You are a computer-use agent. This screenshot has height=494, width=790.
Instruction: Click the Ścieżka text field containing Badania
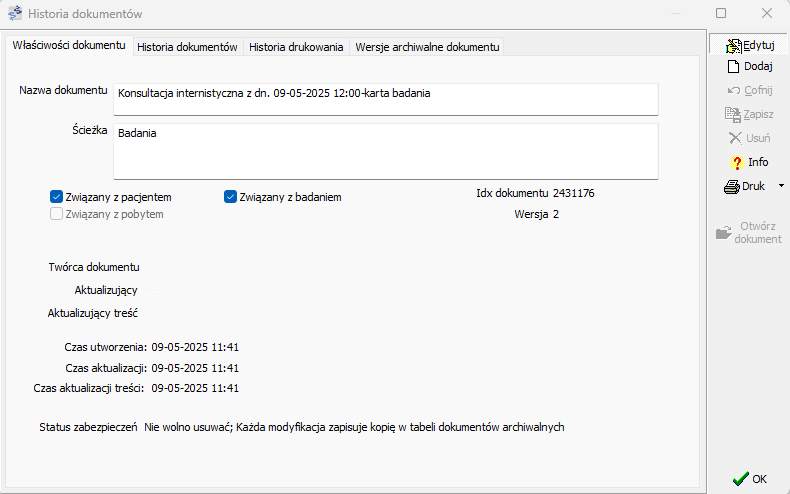point(385,150)
